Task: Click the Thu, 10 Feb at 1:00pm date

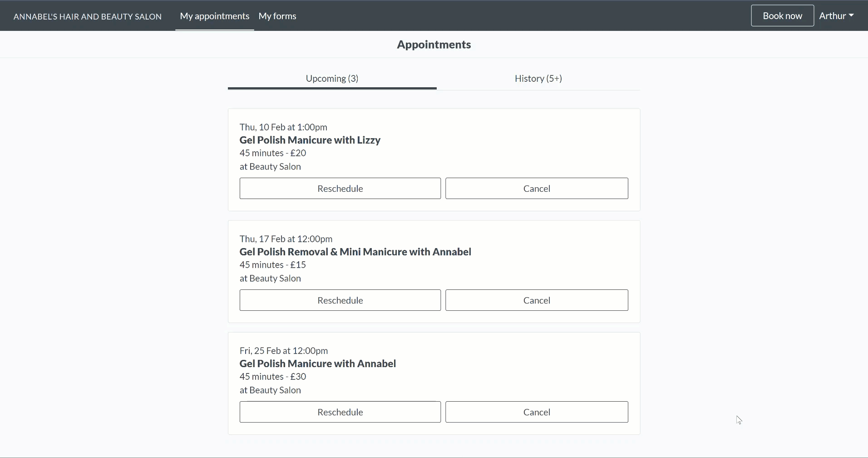Action: (283, 127)
